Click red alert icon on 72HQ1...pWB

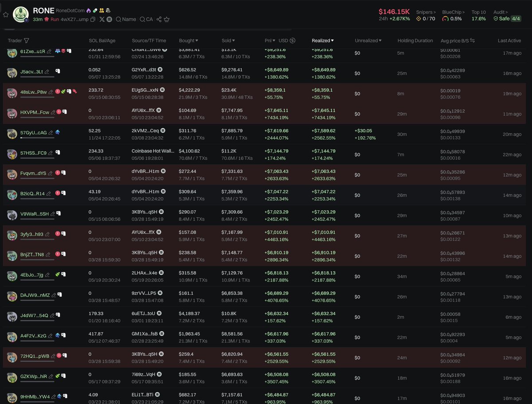pyautogui.click(x=59, y=356)
